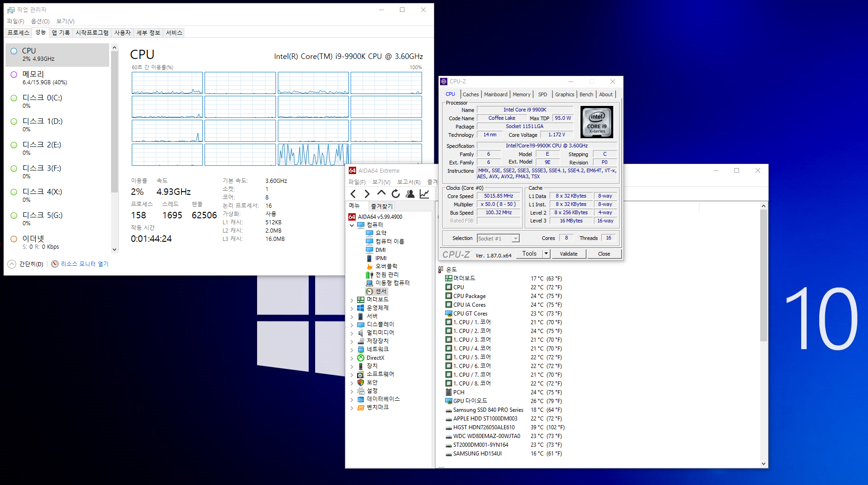Viewport: 868px width, 485px height.
Task: Select 이더넷 in Task Manager sidebar
Action: [x=58, y=242]
